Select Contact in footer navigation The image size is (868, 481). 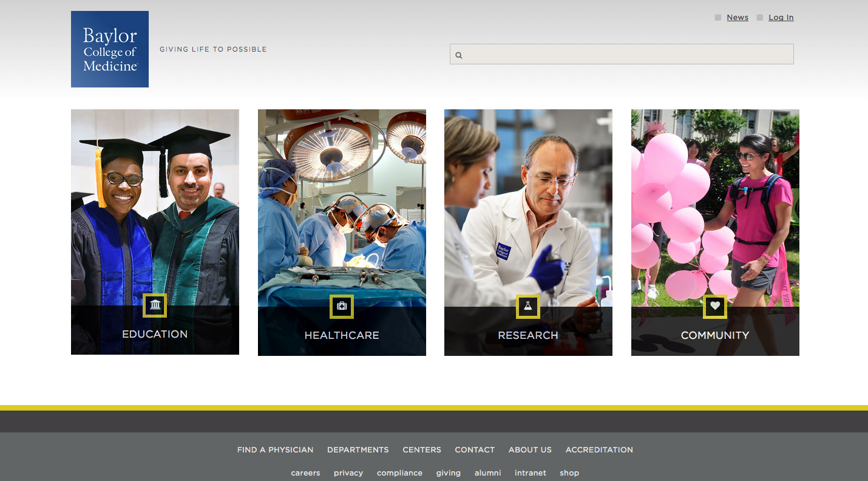tap(475, 450)
